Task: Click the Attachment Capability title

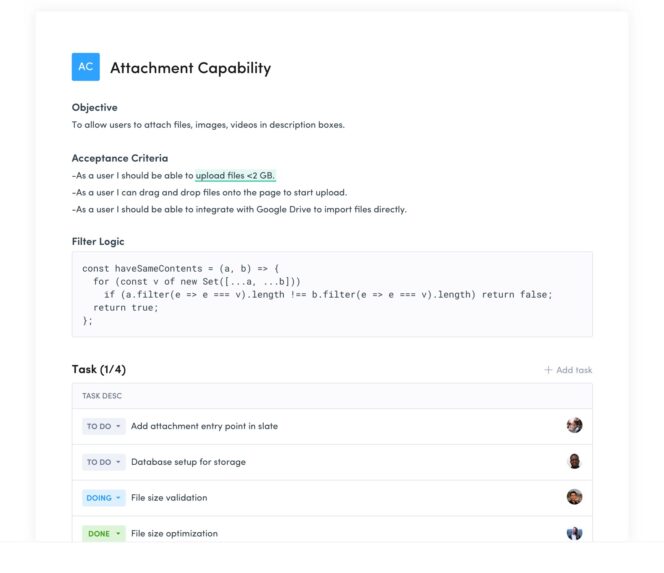Action: point(190,68)
